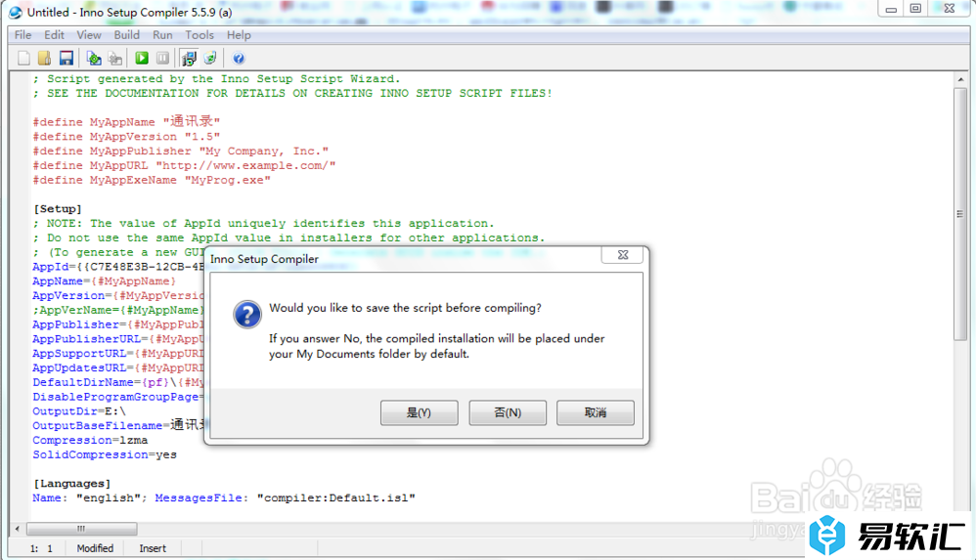
Task: Click the vertical scrollbar up arrow
Action: click(959, 80)
